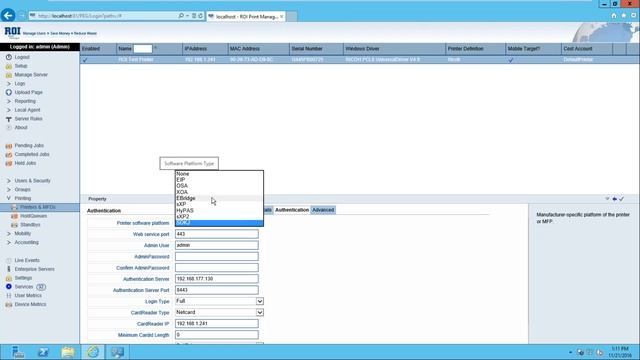640x360 pixels.
Task: Click the browser address bar
Action: [x=106, y=16]
